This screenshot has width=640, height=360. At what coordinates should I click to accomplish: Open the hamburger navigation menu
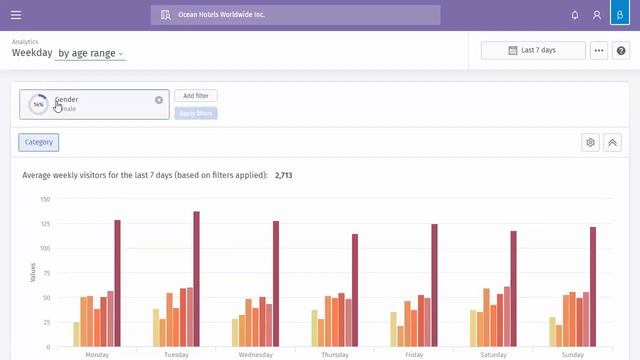click(16, 15)
